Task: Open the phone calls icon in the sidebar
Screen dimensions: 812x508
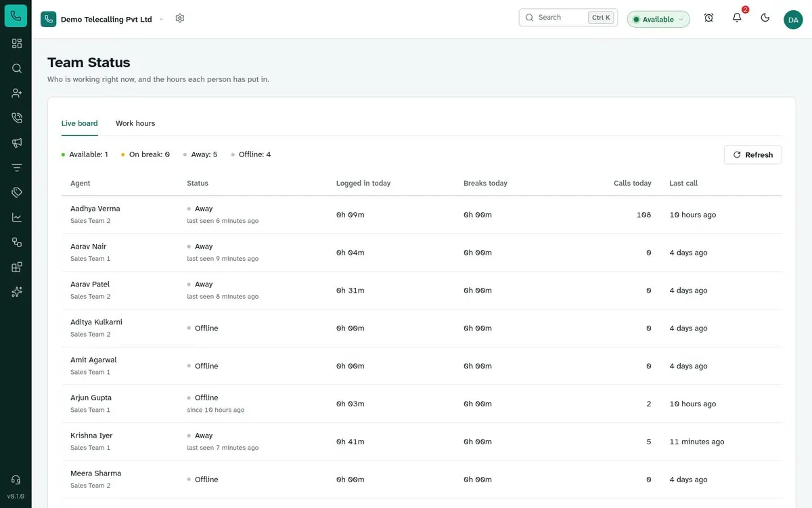Action: pos(17,118)
